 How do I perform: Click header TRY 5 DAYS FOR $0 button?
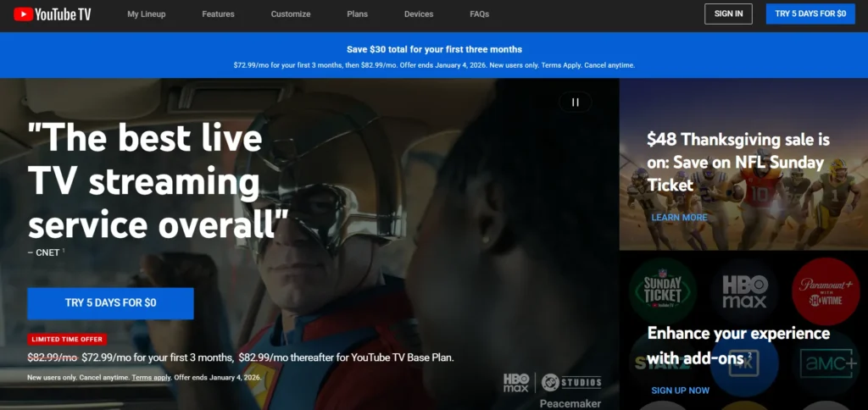pos(810,14)
